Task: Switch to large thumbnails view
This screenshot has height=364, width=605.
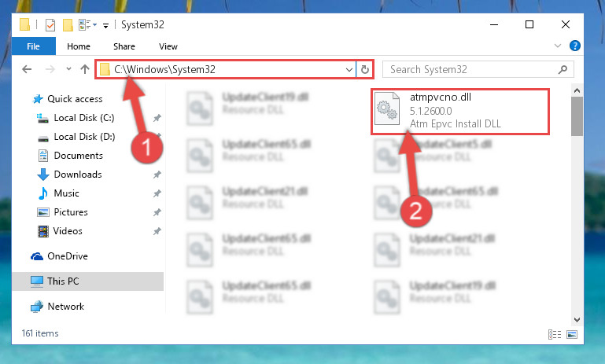Action: pyautogui.click(x=572, y=334)
